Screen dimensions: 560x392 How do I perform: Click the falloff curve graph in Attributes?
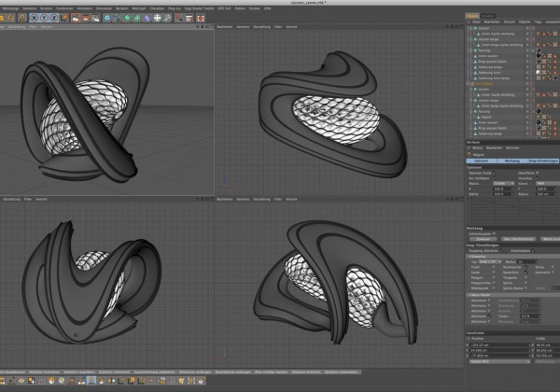[x=512, y=211]
